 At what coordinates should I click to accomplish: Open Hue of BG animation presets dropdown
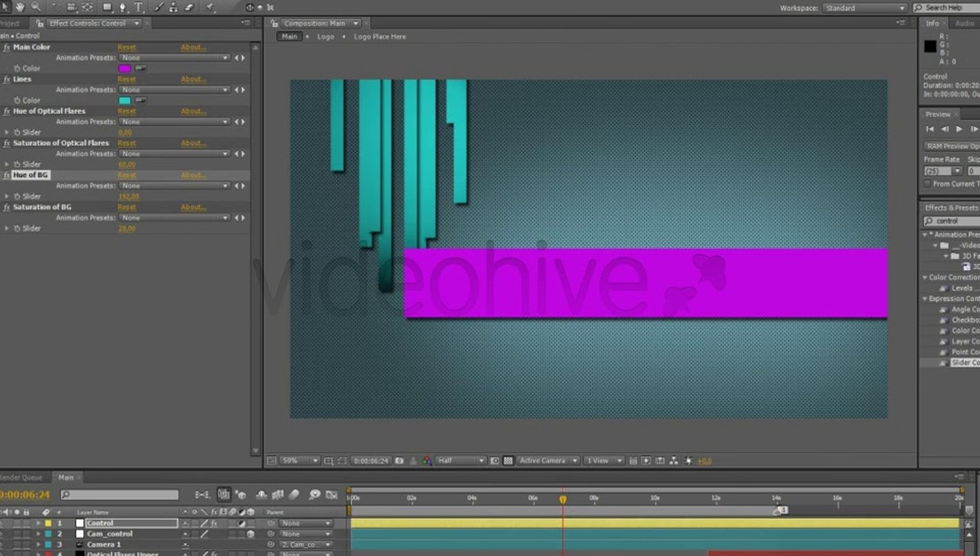[175, 185]
